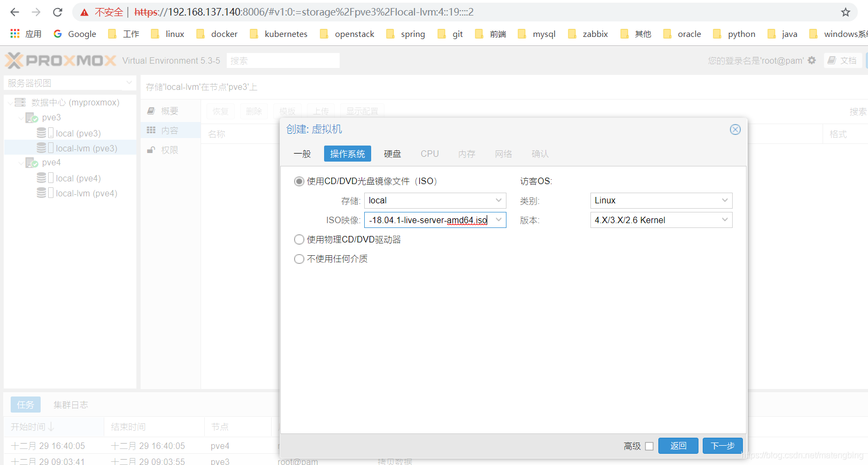
Task: Close the 创建: 虚拟机 dialog
Action: [x=735, y=129]
